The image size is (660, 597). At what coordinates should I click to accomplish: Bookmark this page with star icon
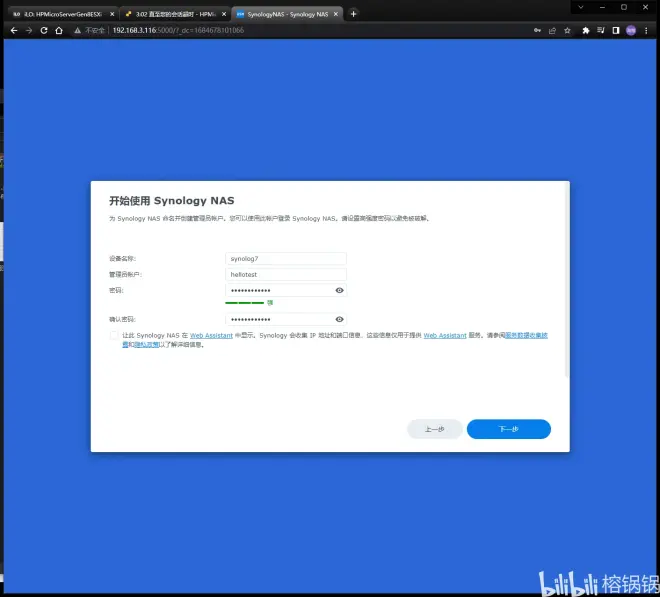(567, 30)
